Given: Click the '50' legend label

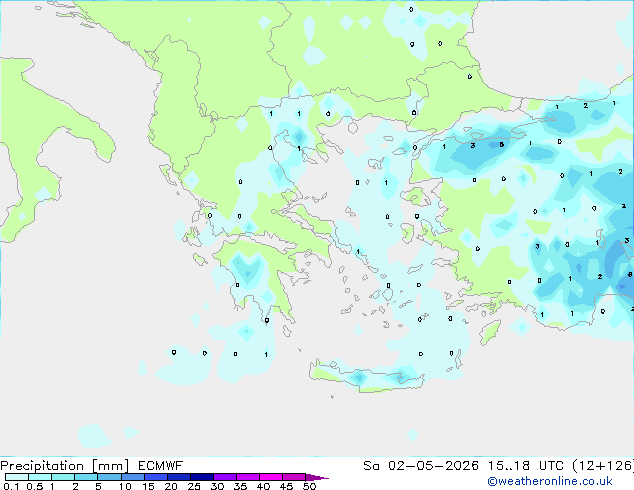Looking at the screenshot, I should [309, 486].
